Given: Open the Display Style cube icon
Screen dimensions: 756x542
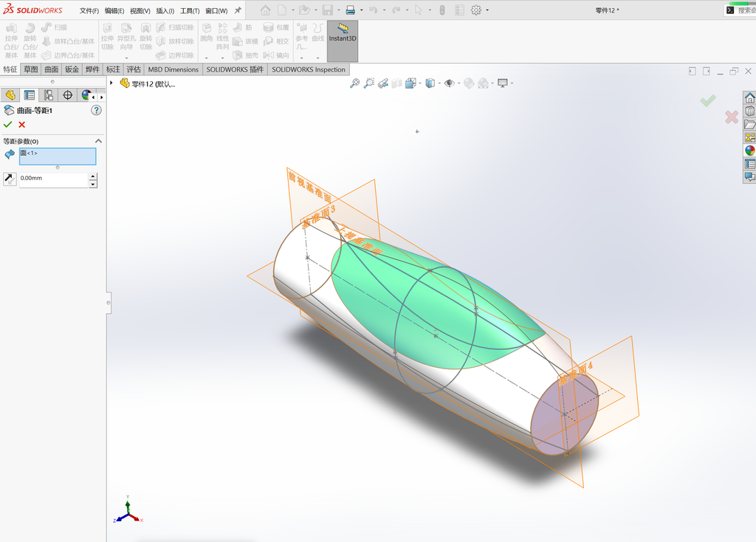Looking at the screenshot, I should coord(430,83).
